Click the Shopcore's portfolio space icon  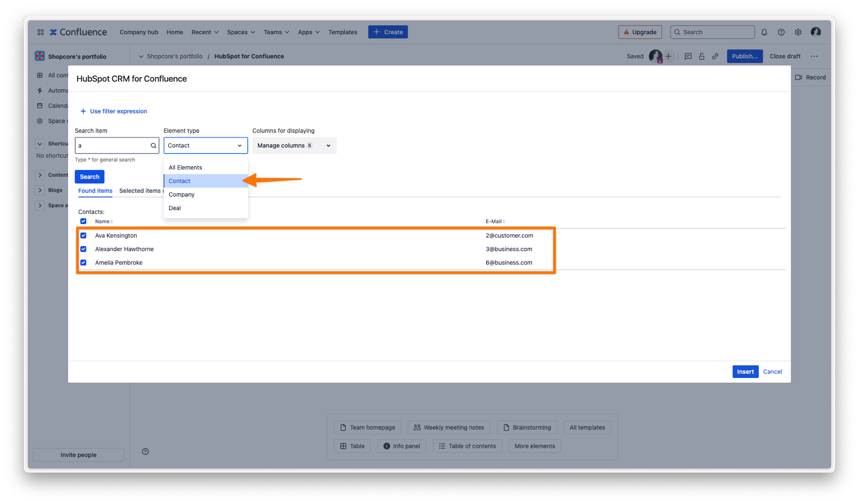coord(40,56)
